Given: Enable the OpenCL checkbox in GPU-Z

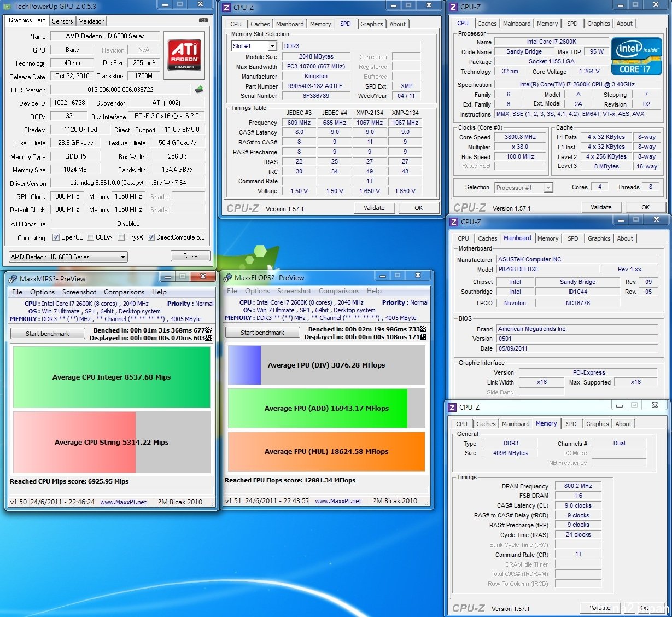Looking at the screenshot, I should click(x=56, y=237).
